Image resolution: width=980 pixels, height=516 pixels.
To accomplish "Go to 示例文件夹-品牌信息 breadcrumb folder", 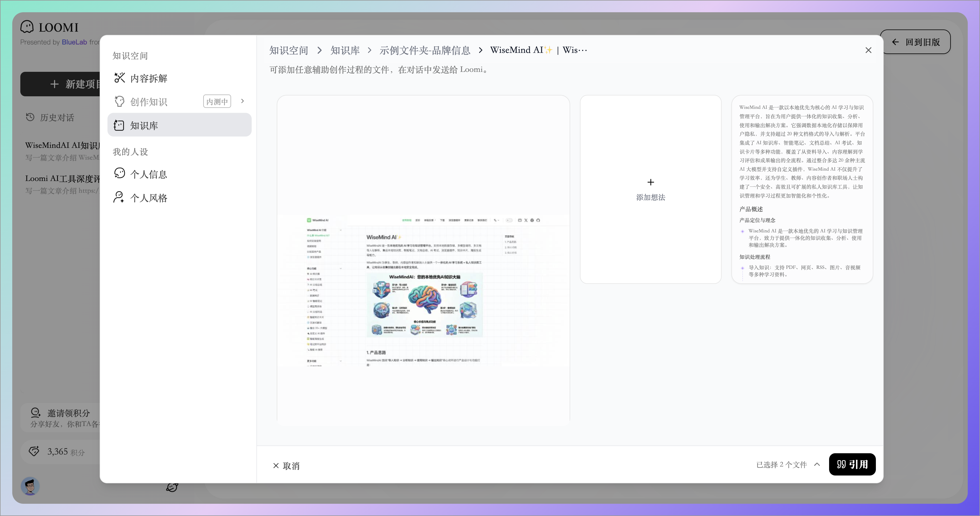I will 425,50.
